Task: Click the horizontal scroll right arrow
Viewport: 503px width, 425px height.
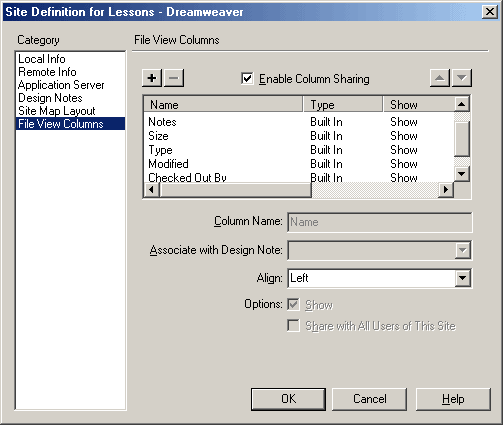Action: 446,190
